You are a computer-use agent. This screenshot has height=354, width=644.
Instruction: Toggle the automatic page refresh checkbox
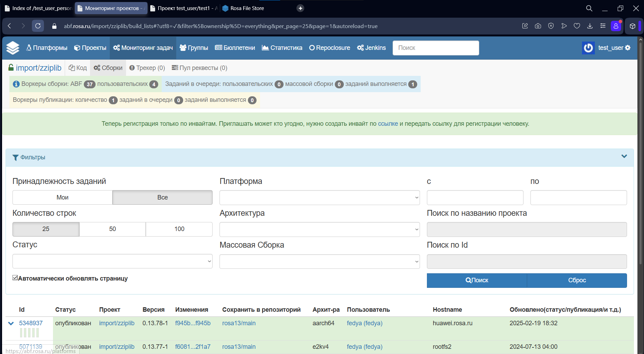point(15,278)
